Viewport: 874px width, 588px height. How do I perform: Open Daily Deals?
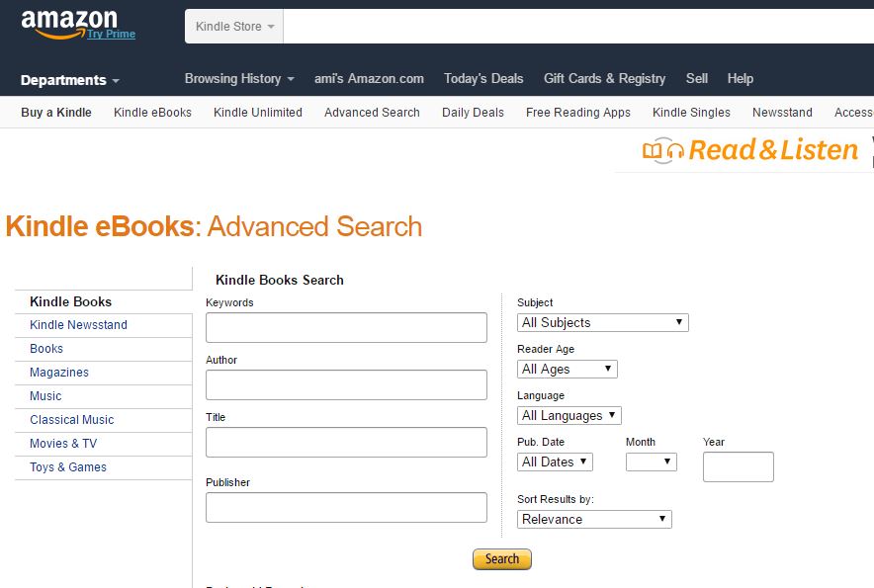pyautogui.click(x=473, y=112)
